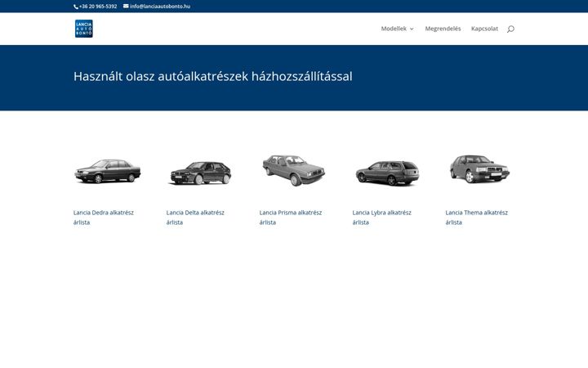Click the Lancia Thema car image

point(479,168)
